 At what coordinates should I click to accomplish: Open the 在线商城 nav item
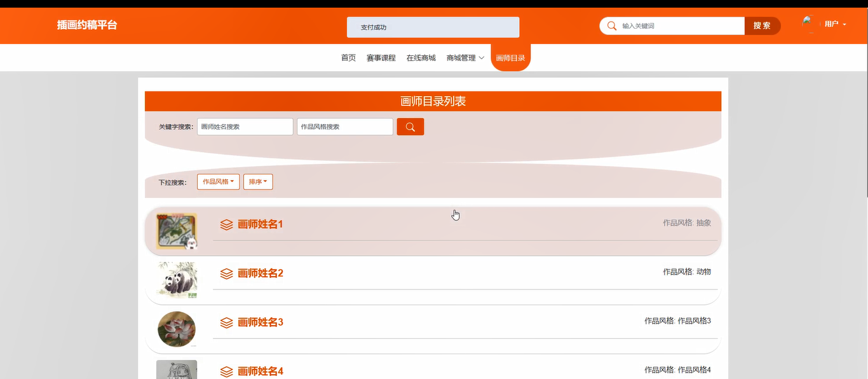point(421,58)
